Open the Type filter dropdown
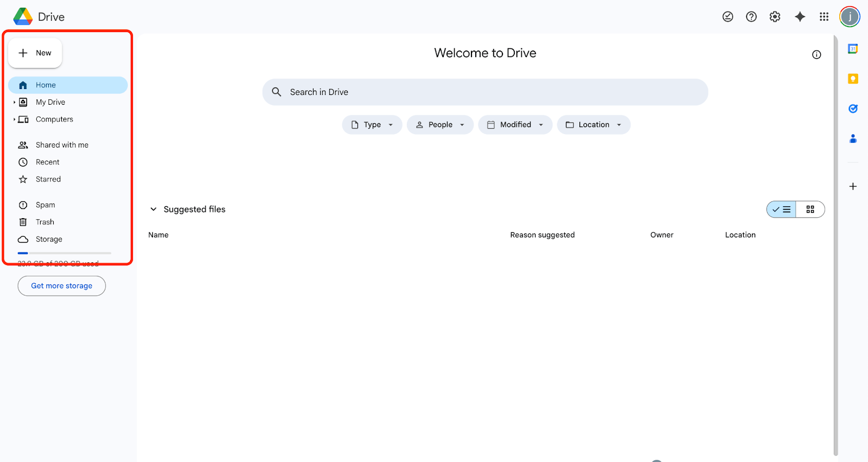This screenshot has height=462, width=868. (x=372, y=124)
